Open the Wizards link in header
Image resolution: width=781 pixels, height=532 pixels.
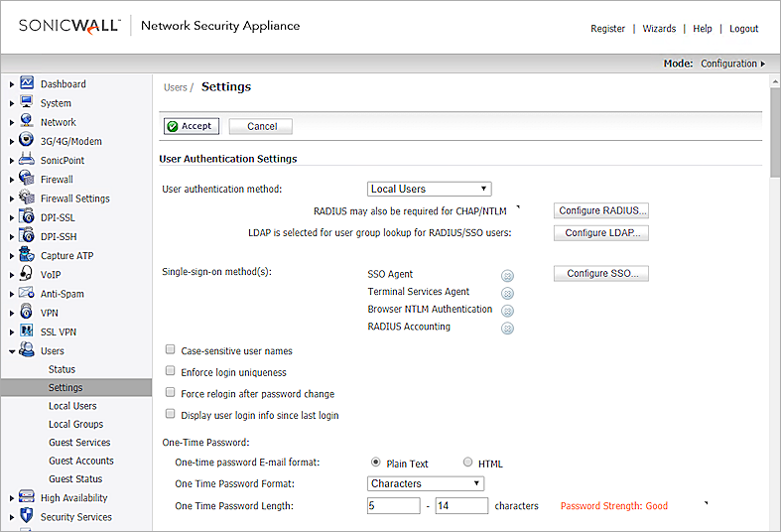[x=659, y=29]
